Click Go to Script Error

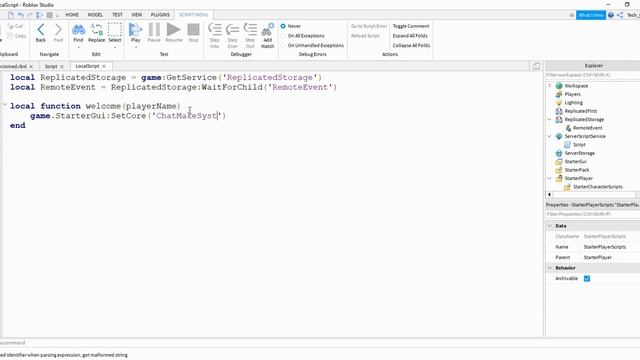coord(369,26)
